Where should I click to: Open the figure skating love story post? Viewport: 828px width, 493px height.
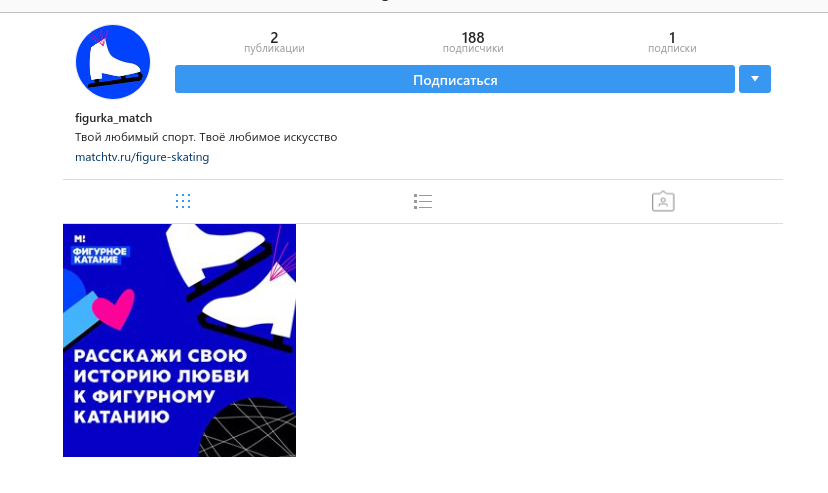180,340
